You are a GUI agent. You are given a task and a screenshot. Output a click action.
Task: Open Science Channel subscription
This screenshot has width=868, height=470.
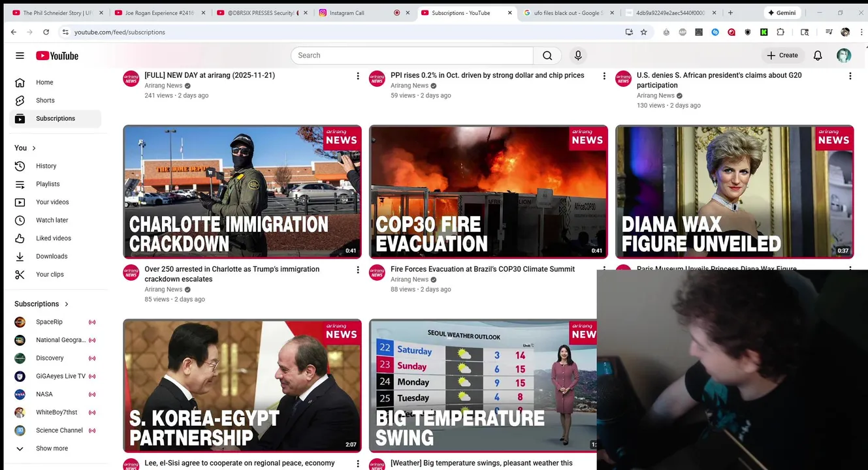54,430
